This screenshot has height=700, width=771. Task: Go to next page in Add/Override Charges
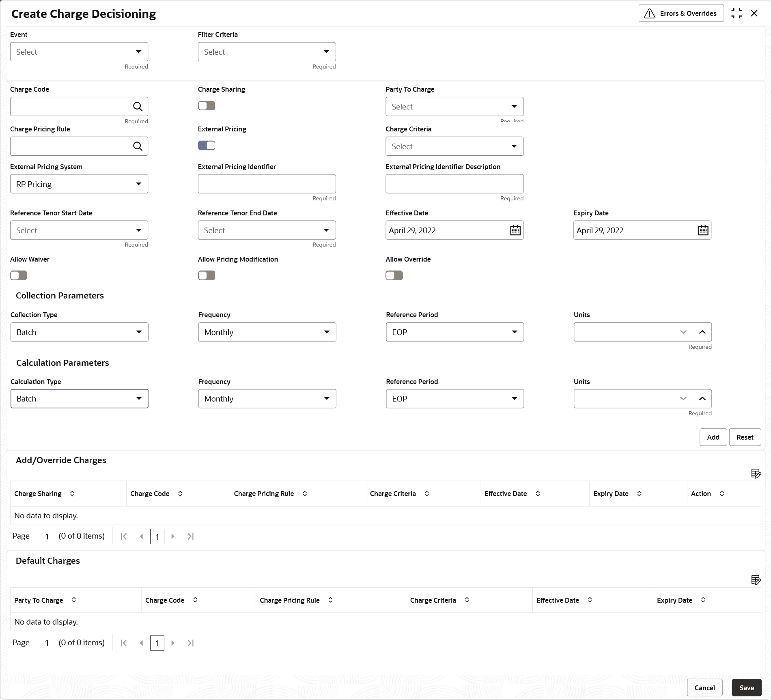(173, 537)
